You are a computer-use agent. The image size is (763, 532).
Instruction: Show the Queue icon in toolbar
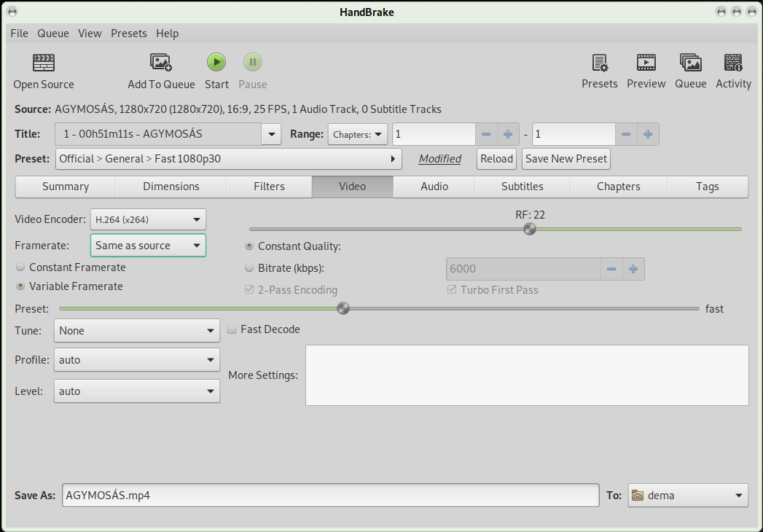click(x=690, y=63)
